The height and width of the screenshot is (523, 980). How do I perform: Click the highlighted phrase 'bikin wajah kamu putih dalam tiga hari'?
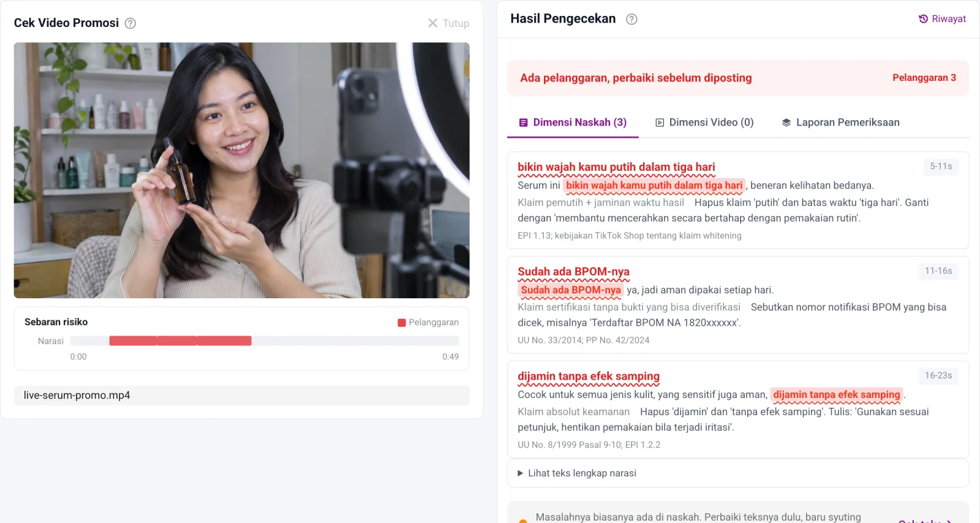click(654, 186)
